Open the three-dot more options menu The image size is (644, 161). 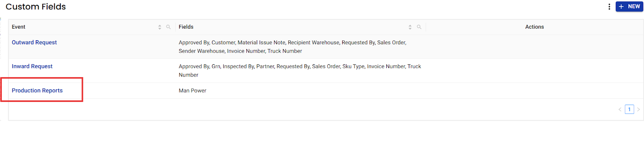coord(609,6)
